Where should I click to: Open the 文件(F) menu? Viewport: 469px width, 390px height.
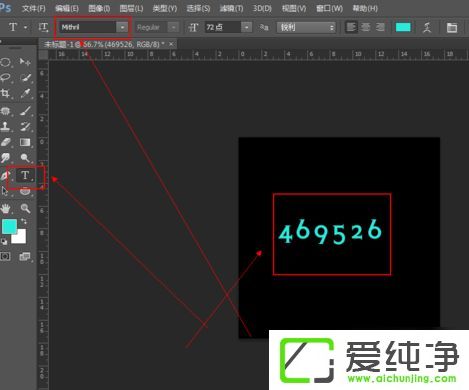pyautogui.click(x=34, y=8)
